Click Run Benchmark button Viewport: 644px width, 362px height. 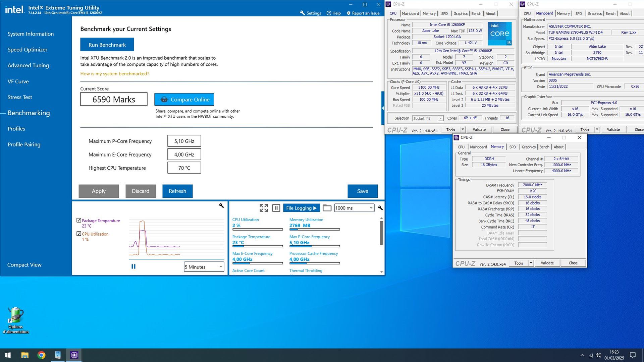click(x=107, y=45)
